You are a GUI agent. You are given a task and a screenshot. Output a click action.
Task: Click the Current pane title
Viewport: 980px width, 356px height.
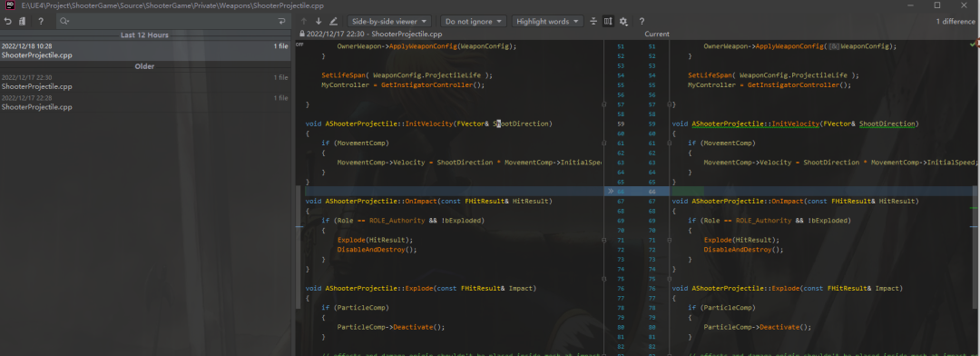click(657, 35)
